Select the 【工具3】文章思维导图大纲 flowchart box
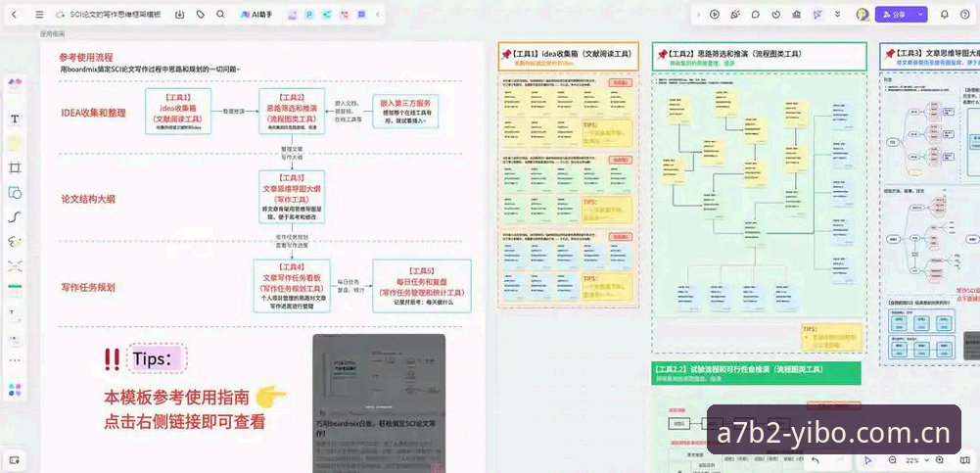980x473 pixels. pyautogui.click(x=292, y=197)
